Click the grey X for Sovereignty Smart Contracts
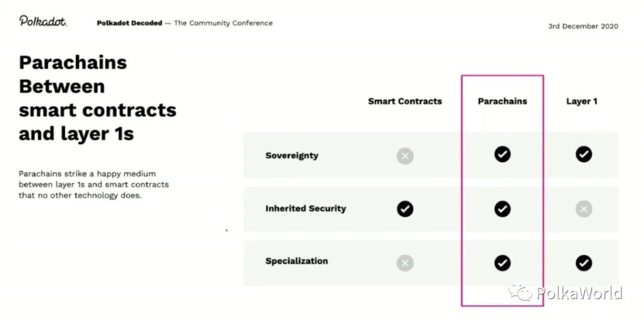The image size is (644, 320). [405, 156]
